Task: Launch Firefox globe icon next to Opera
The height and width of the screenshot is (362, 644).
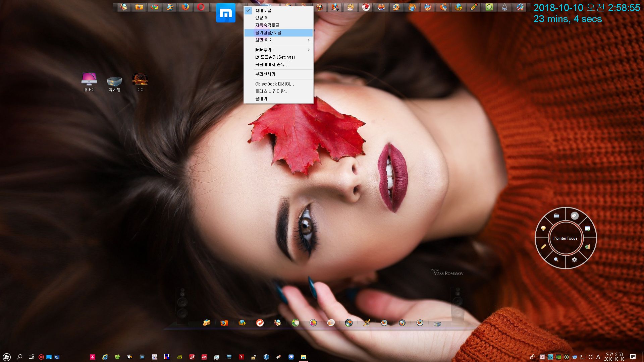Action: 185,7
